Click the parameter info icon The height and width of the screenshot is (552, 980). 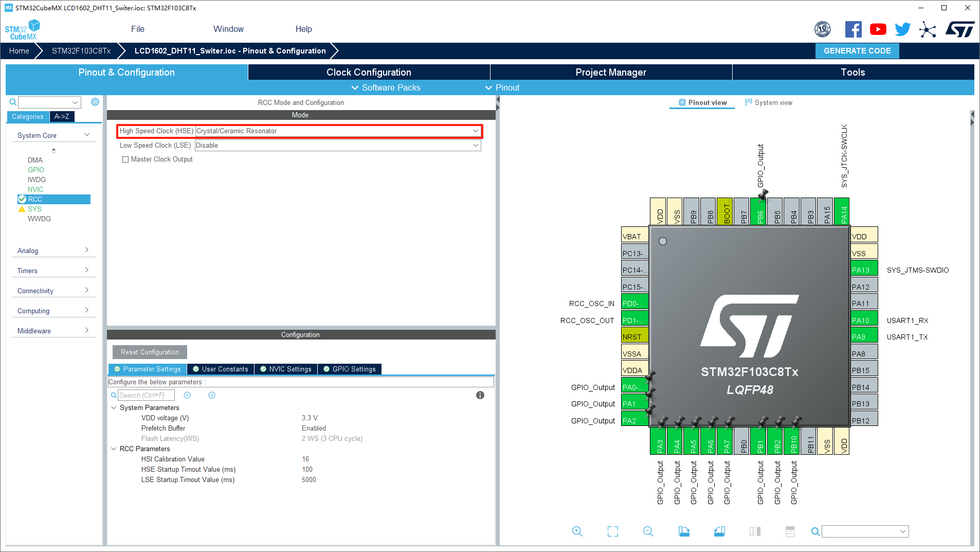pos(480,395)
